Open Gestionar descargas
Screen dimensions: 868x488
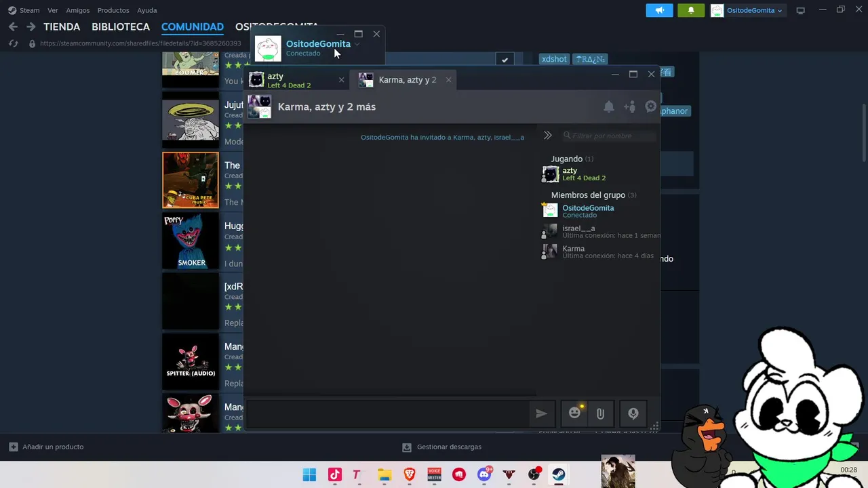click(441, 447)
